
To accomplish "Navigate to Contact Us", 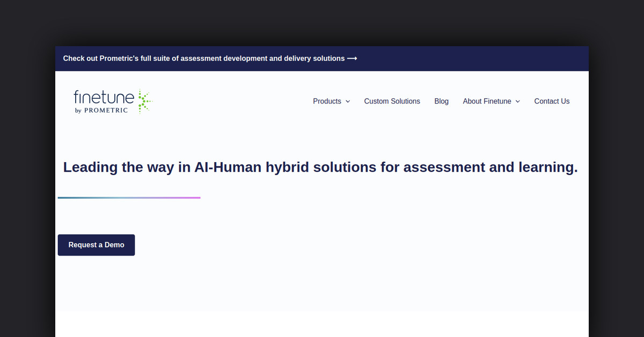I will (552, 101).
